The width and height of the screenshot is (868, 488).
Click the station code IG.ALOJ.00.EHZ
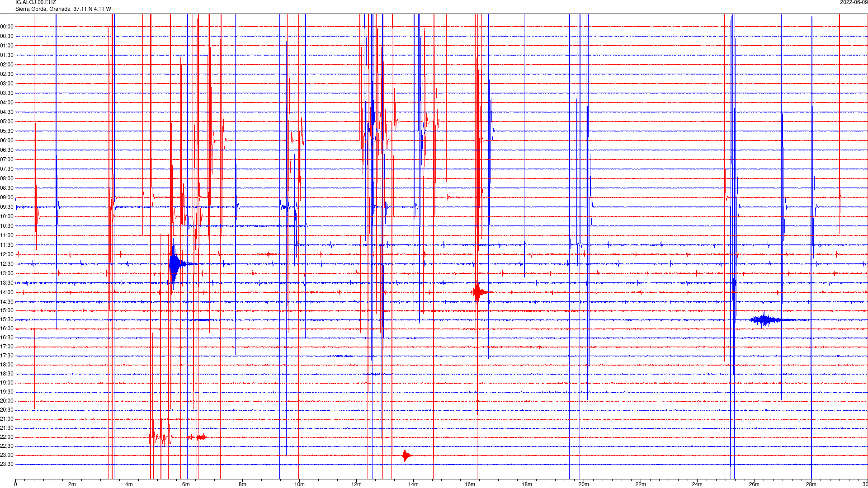coord(36,3)
